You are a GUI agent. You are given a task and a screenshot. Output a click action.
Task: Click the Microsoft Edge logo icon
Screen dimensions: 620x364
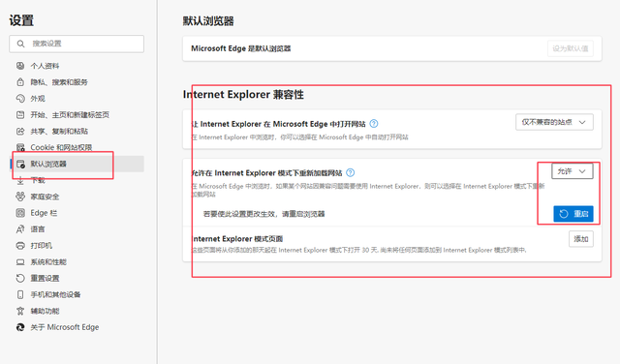[x=20, y=327]
